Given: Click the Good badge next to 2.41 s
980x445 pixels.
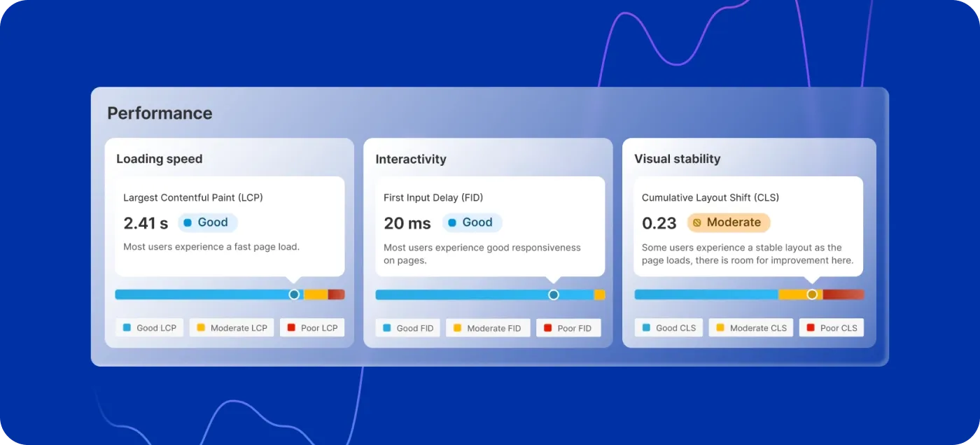Looking at the screenshot, I should pyautogui.click(x=207, y=222).
